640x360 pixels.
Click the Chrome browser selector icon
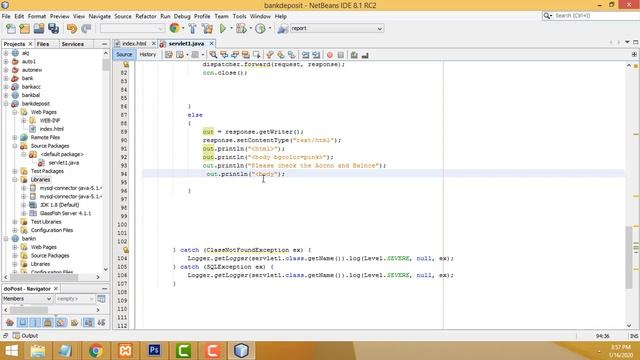174,28
